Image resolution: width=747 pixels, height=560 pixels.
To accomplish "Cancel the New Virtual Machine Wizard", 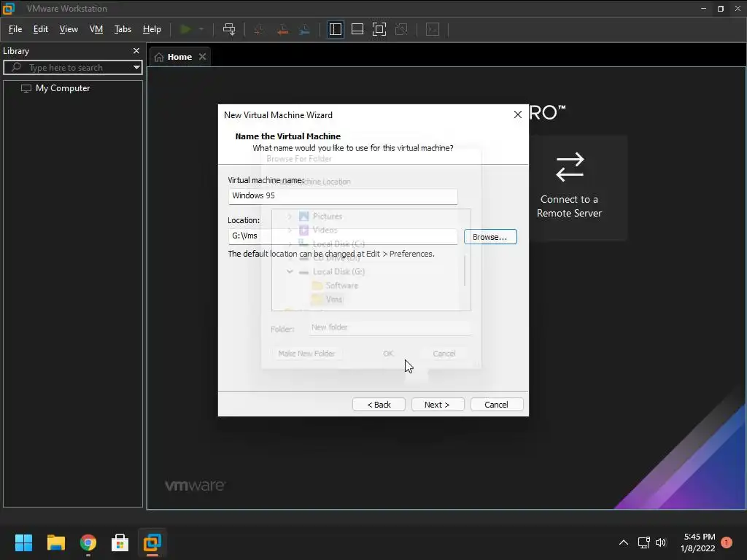I will [496, 405].
